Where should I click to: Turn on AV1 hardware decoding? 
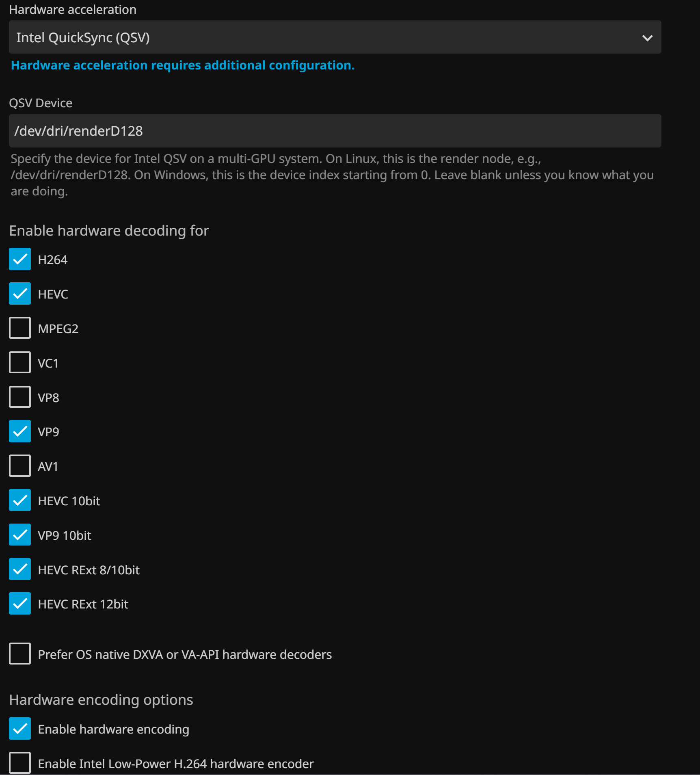tap(20, 466)
